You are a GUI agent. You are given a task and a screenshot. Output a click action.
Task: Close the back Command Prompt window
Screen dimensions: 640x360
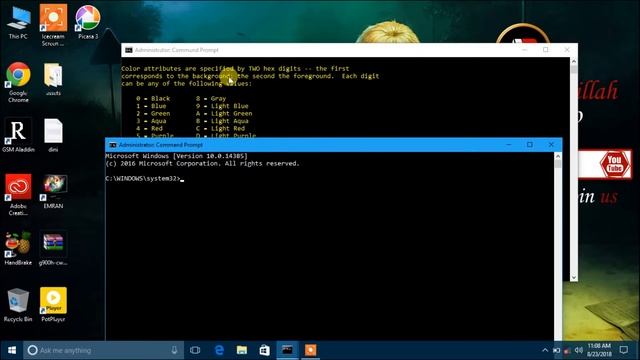[x=567, y=50]
